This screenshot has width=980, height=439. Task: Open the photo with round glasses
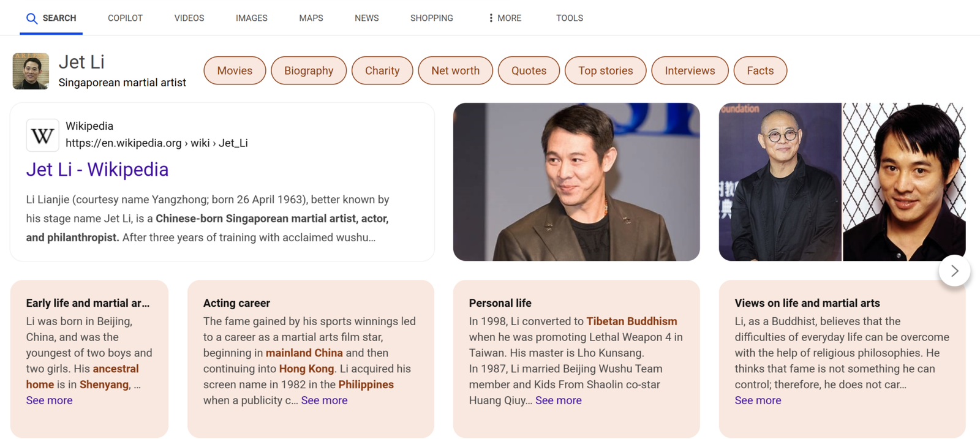(779, 182)
